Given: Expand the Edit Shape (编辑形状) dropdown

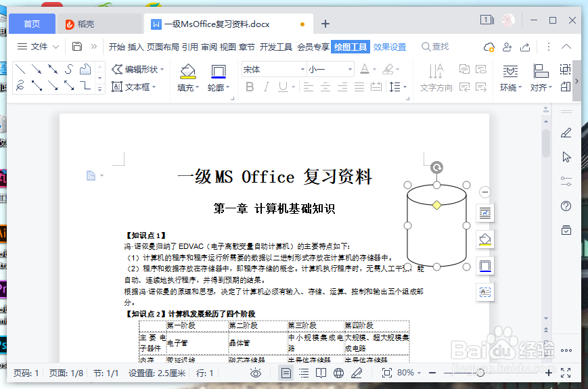Looking at the screenshot, I should [x=162, y=69].
